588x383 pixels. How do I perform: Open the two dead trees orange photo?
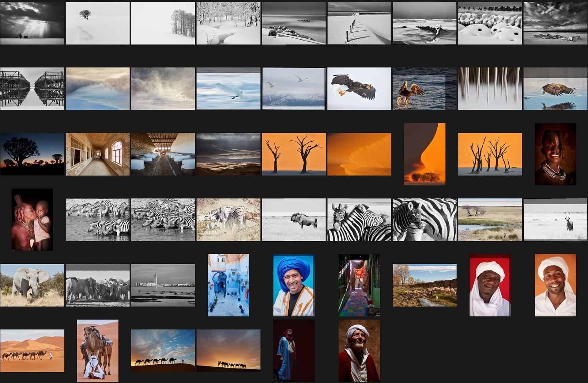click(294, 154)
